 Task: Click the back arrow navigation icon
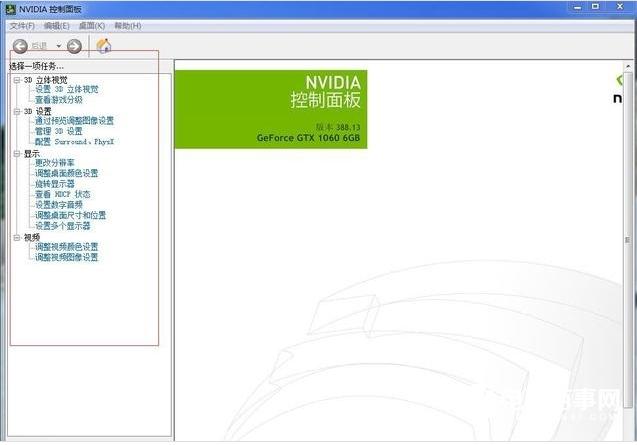click(x=20, y=46)
